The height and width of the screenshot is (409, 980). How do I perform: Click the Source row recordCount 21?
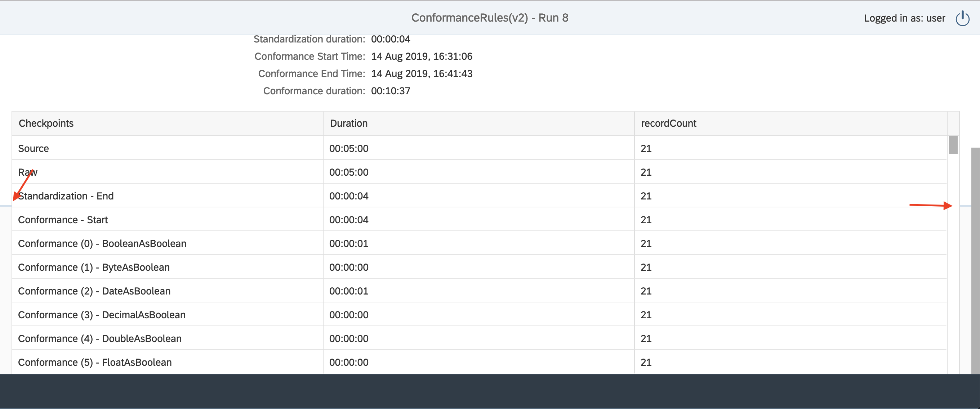[646, 148]
